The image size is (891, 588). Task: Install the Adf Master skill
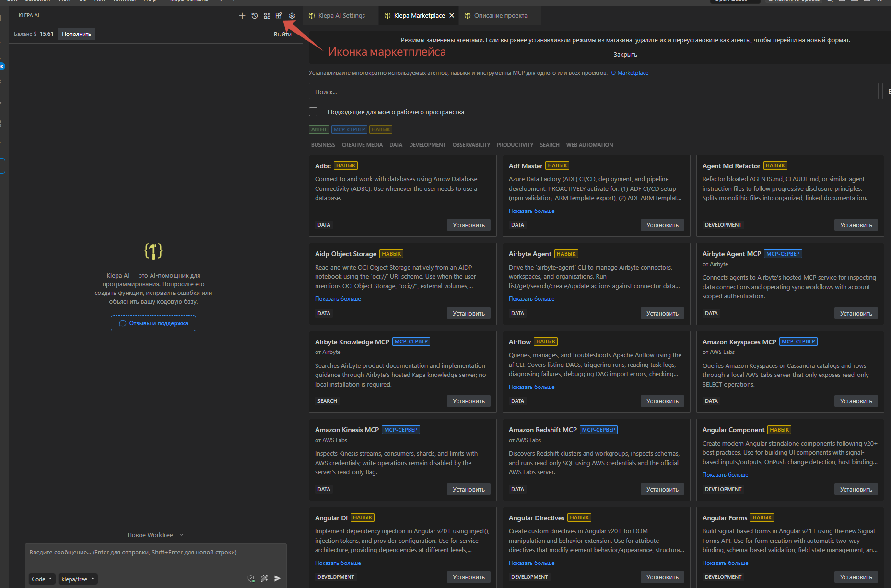point(662,225)
